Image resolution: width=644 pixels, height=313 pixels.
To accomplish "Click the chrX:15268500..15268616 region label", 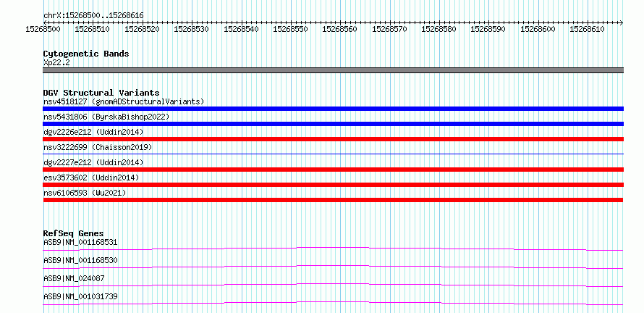I will tap(93, 15).
